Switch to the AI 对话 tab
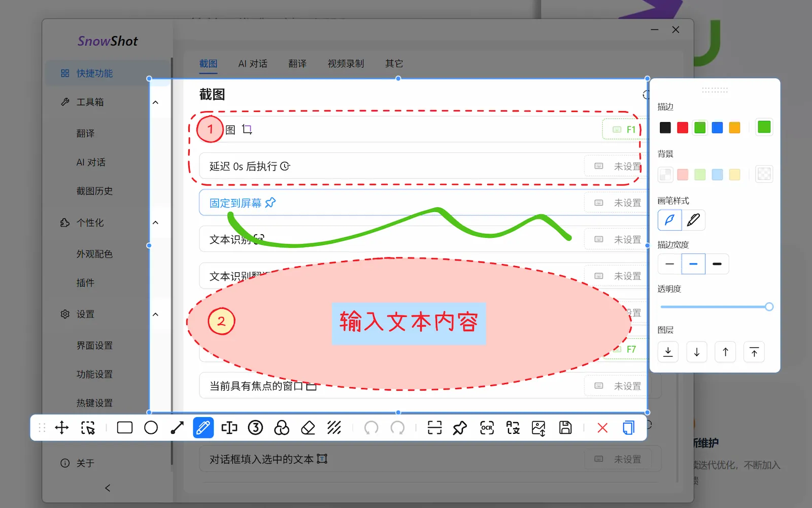 pos(252,63)
